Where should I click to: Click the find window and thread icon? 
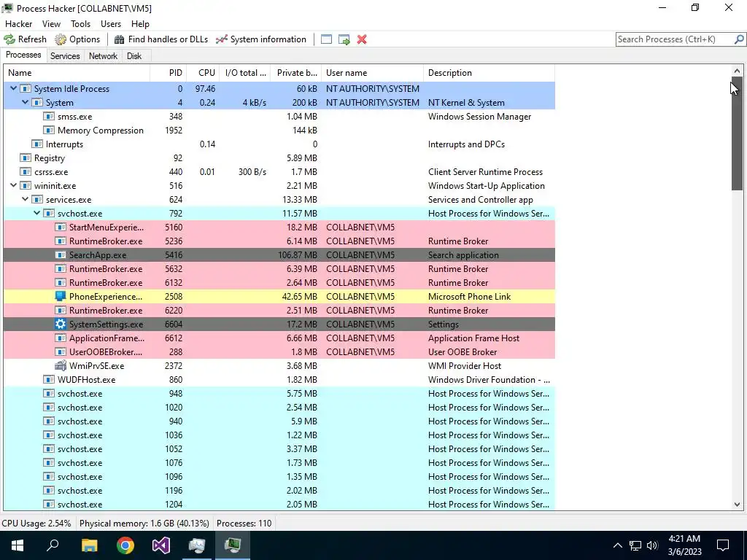point(344,39)
